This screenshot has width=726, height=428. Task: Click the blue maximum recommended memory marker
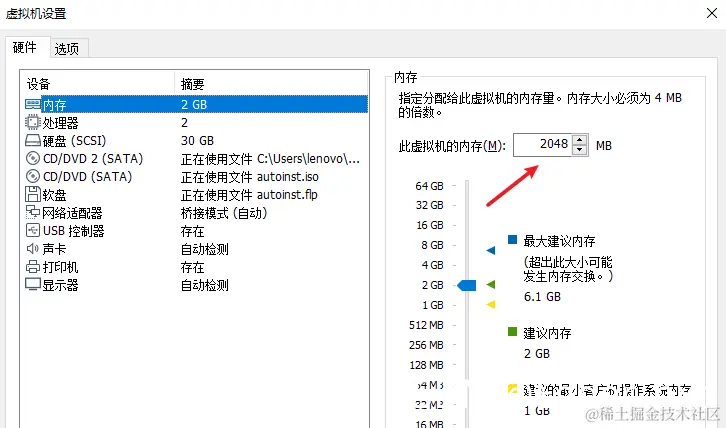pyautogui.click(x=491, y=251)
